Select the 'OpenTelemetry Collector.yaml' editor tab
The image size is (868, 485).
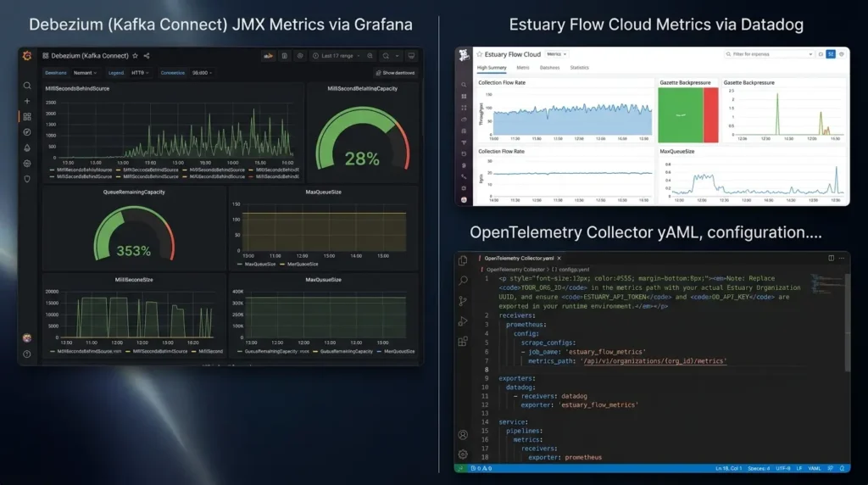[519, 259]
